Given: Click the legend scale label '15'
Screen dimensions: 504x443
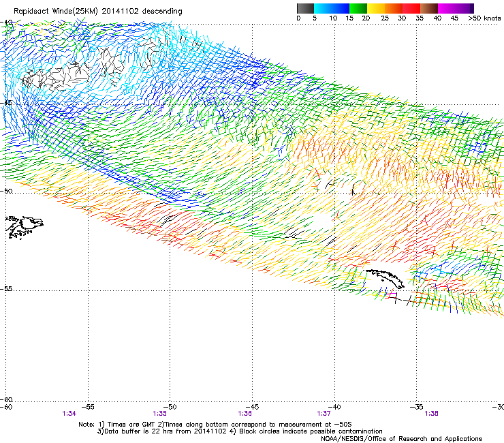Looking at the screenshot, I should 349,18.
